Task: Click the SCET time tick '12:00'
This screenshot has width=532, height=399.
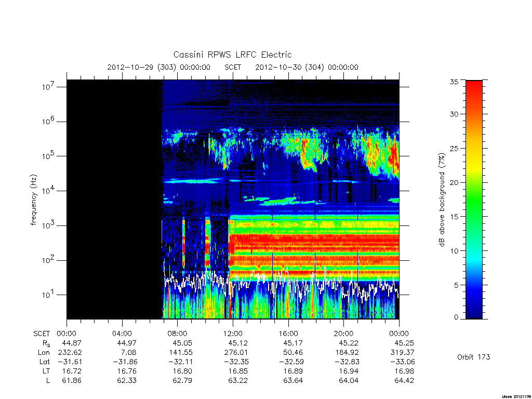Action: (233, 334)
